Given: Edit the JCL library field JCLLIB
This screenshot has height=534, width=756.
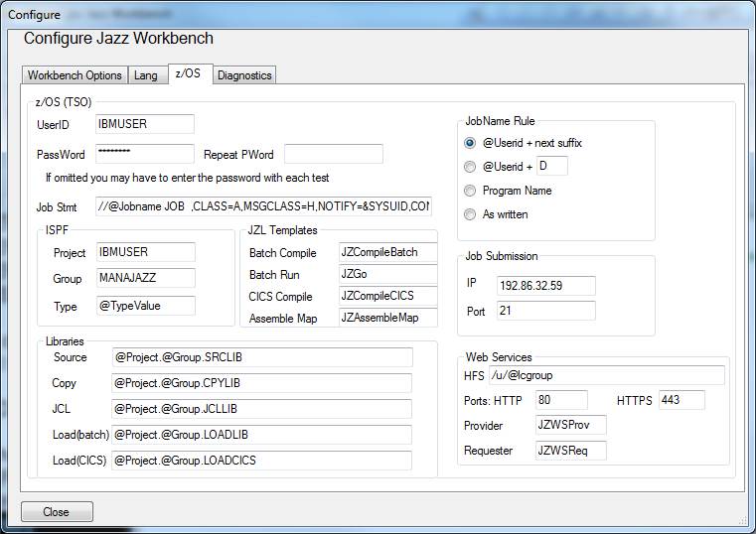Looking at the screenshot, I should 262,409.
